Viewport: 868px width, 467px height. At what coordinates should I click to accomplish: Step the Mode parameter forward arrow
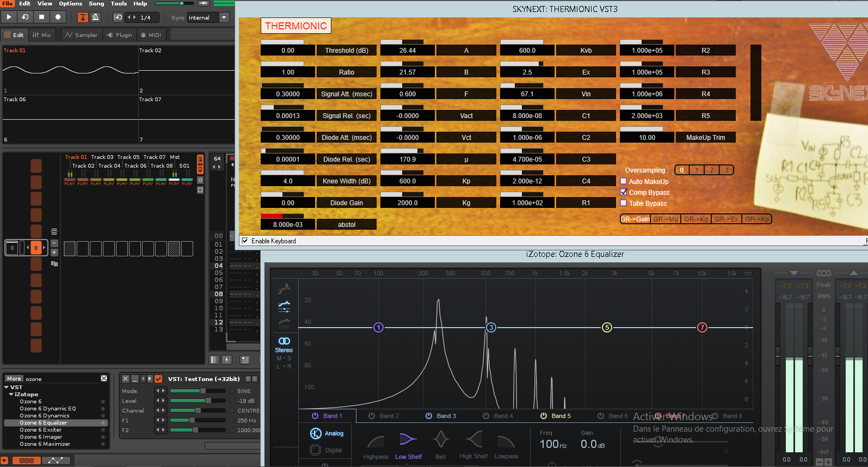(x=163, y=391)
